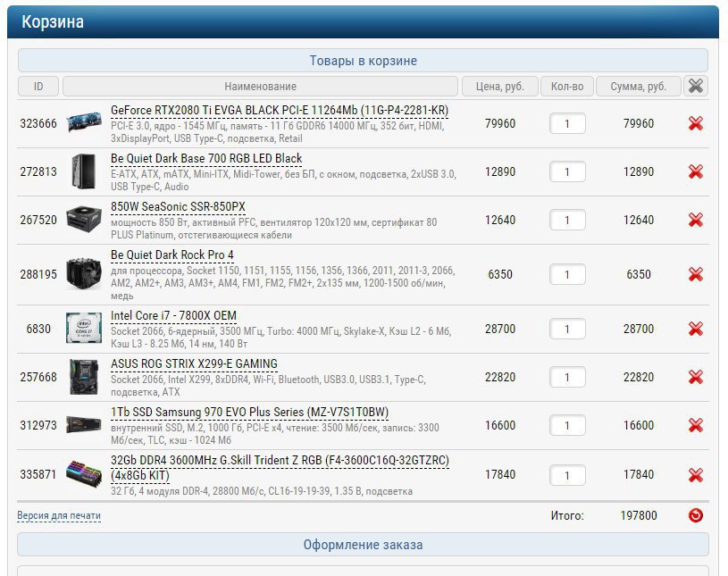Open ASUS ROG STRIX X299-E GAMING link
The image size is (728, 576).
[x=194, y=364]
